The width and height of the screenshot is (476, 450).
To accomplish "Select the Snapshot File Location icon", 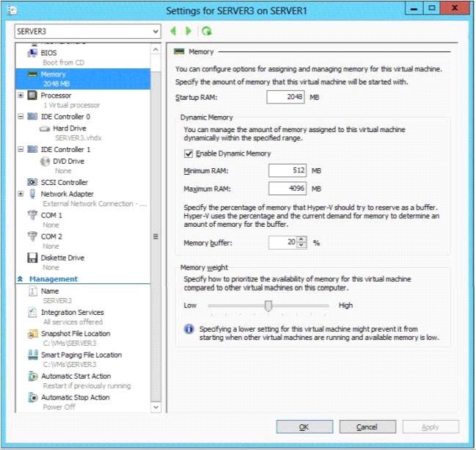I will (32, 334).
